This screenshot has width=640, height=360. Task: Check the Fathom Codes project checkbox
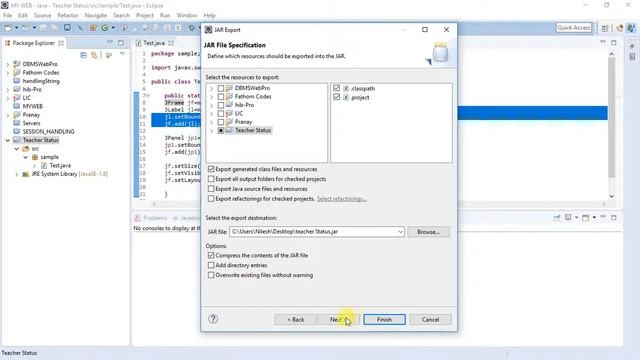pos(221,97)
